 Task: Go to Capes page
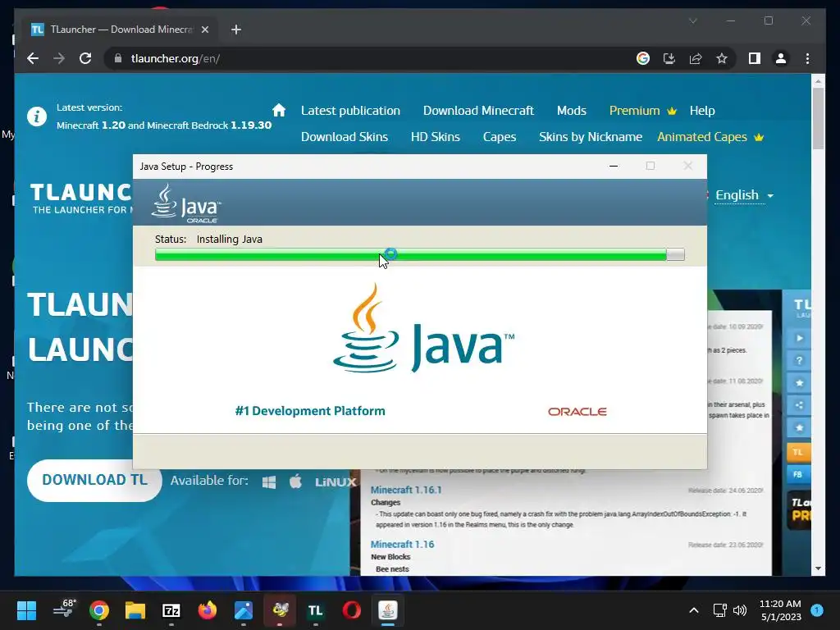(500, 137)
